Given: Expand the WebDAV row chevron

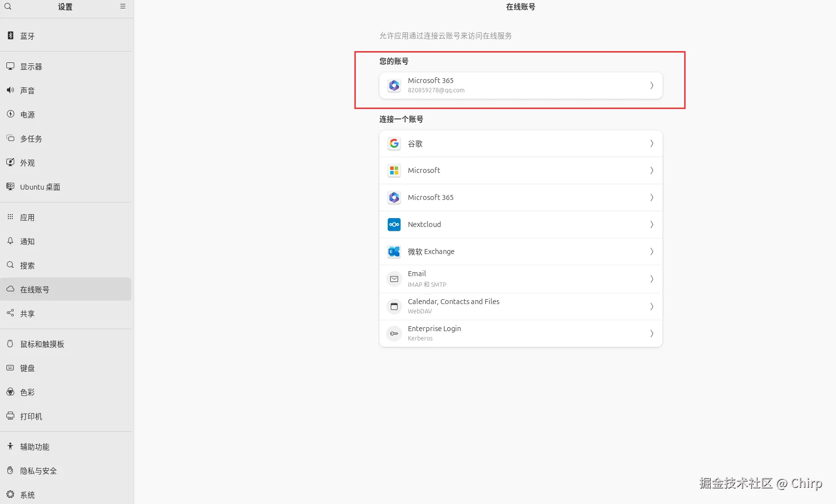Looking at the screenshot, I should [652, 307].
